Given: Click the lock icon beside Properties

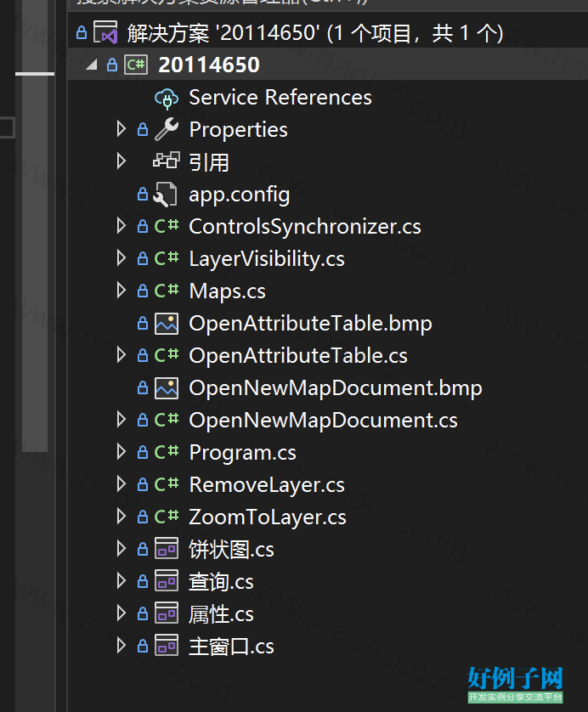Looking at the screenshot, I should pyautogui.click(x=143, y=129).
